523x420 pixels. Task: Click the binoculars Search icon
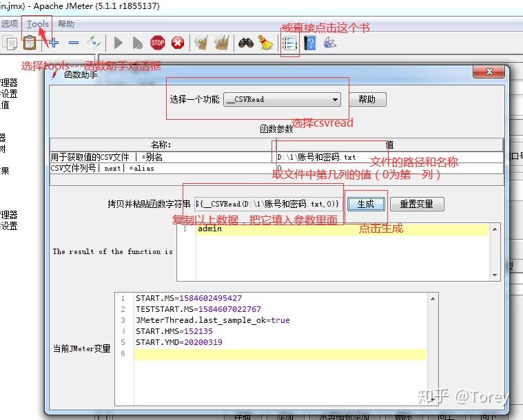click(246, 43)
